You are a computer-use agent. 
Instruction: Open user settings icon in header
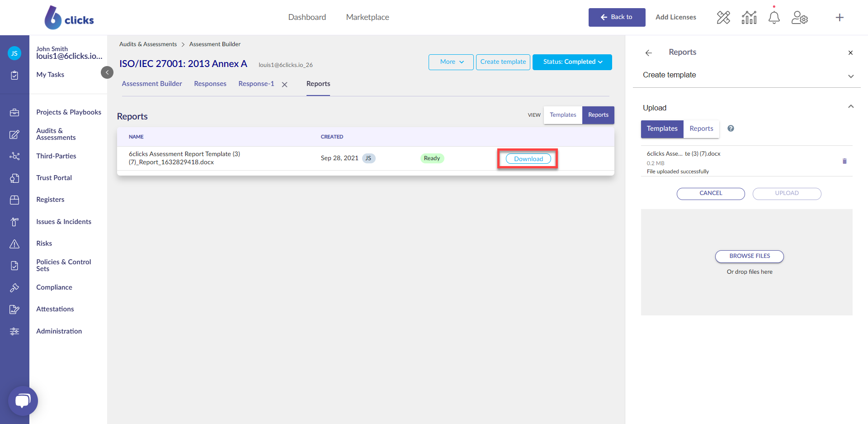(800, 18)
